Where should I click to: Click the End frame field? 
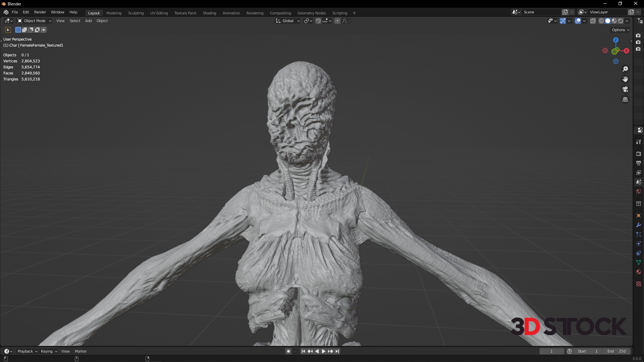[x=617, y=351]
